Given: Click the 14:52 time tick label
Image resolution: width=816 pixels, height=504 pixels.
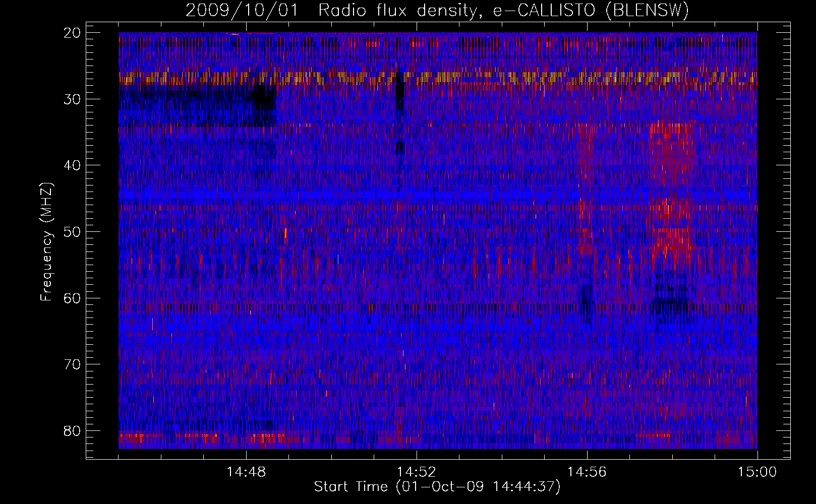Looking at the screenshot, I should (x=417, y=472).
